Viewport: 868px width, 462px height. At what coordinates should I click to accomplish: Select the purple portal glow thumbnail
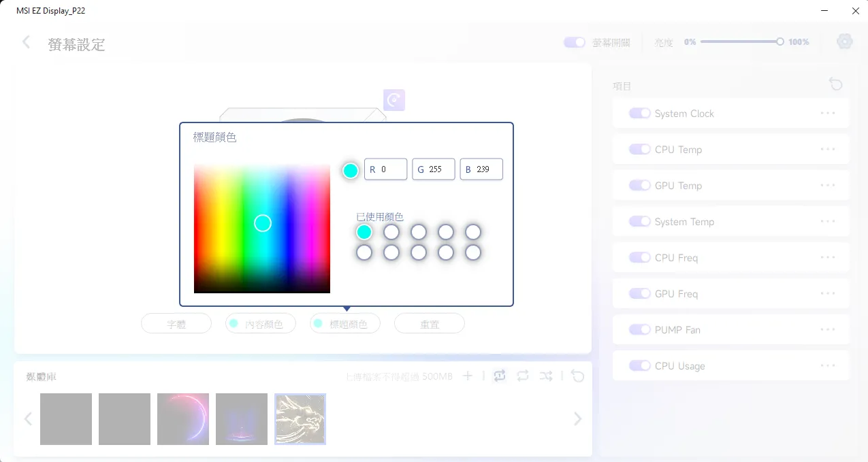242,419
